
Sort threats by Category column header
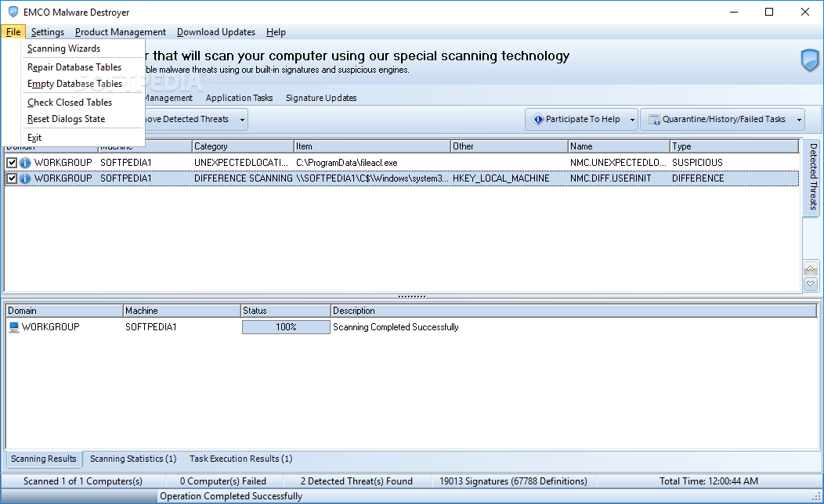(243, 146)
